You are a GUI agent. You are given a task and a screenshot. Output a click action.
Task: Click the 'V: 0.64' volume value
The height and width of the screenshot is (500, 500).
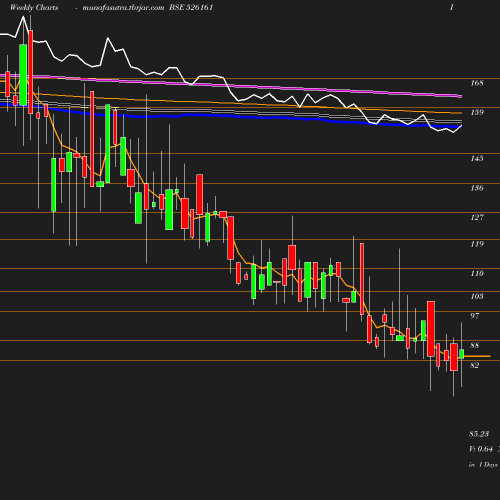[x=481, y=449]
